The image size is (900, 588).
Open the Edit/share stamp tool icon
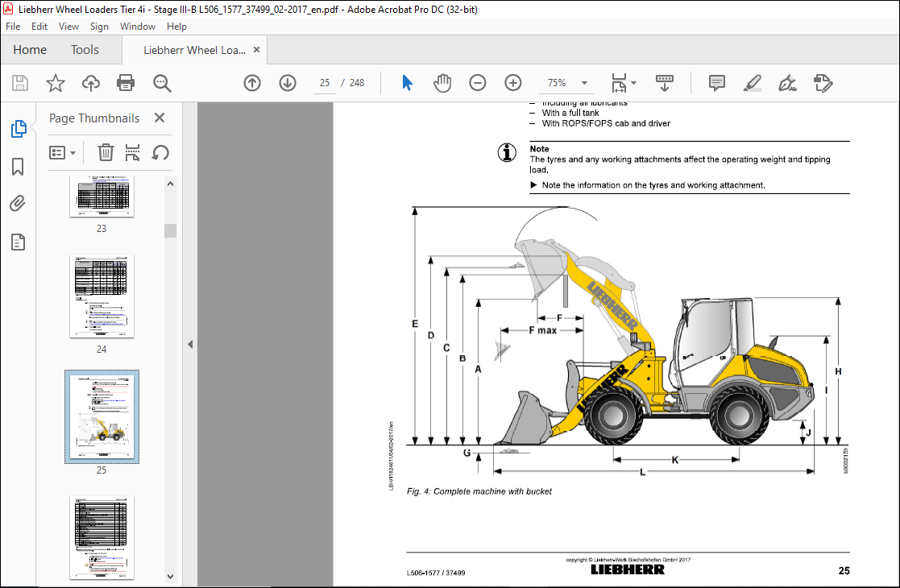point(823,83)
